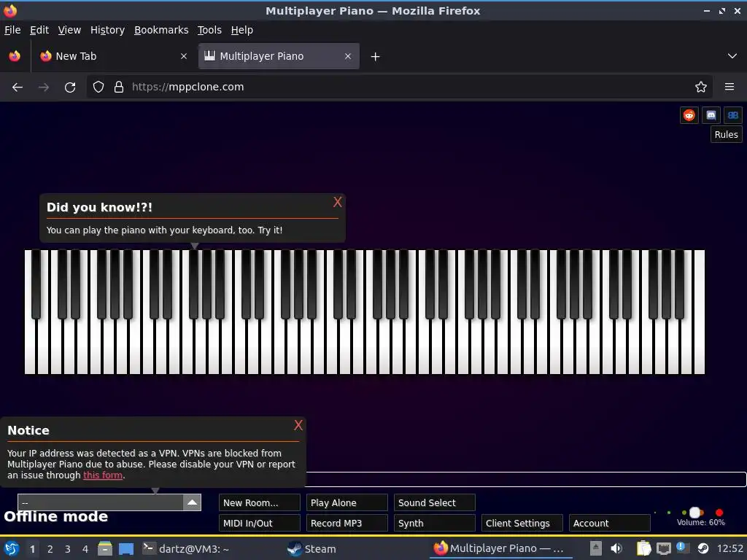Go back to previous page
Image resolution: width=747 pixels, height=560 pixels.
click(18, 87)
